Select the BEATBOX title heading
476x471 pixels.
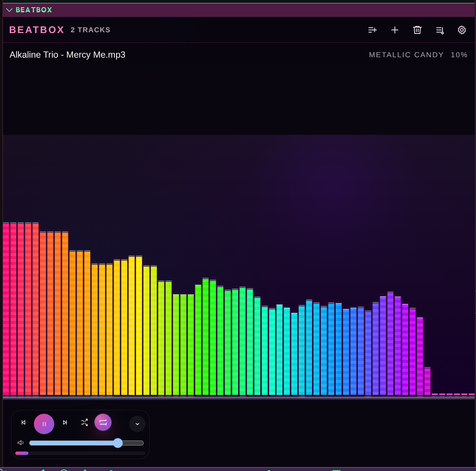pyautogui.click(x=36, y=30)
